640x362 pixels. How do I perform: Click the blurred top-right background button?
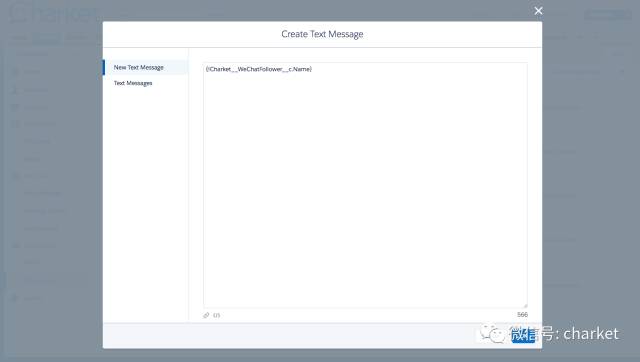[x=607, y=15]
